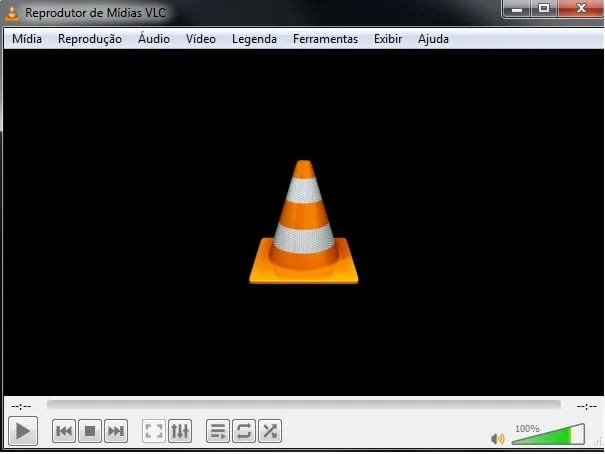Start playback with the Play button
Viewport: 605px width, 454px height.
[x=23, y=431]
